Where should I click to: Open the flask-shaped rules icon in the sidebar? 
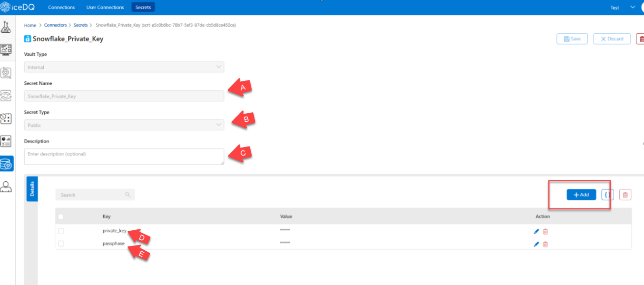pos(7,27)
